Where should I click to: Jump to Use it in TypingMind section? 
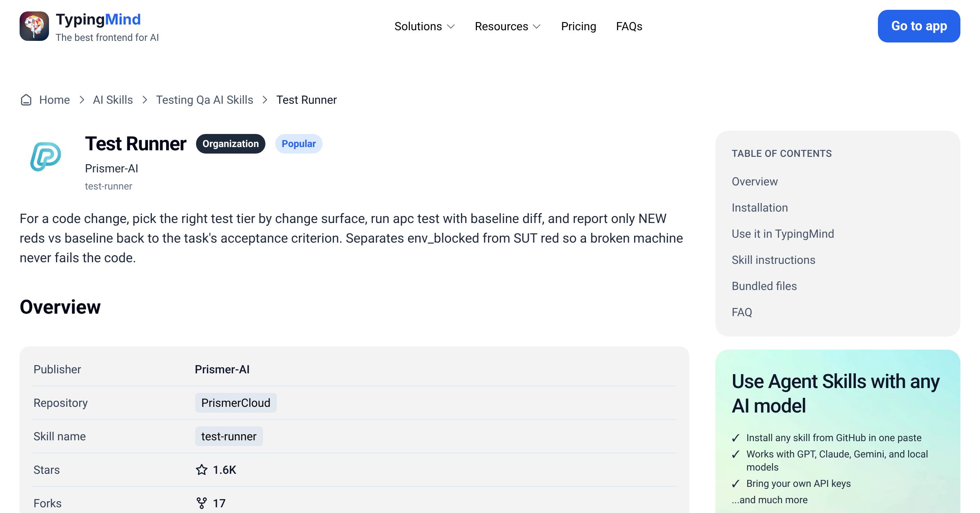coord(783,234)
